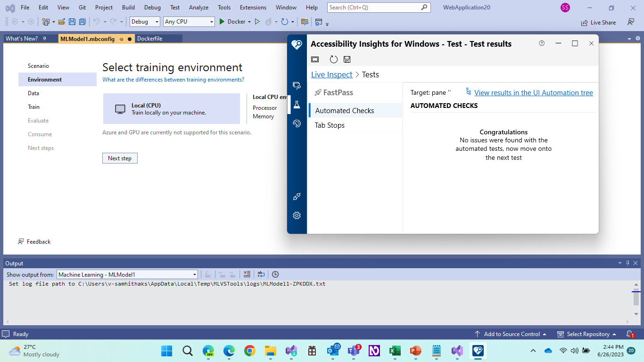Enable timestamps with the clock icon in Output toolbar
The height and width of the screenshot is (362, 644).
(x=275, y=274)
